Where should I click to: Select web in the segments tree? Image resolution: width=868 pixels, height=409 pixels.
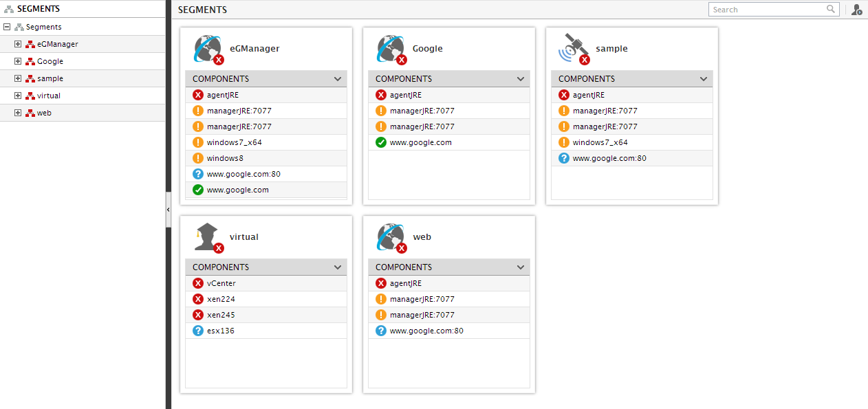pyautogui.click(x=44, y=113)
